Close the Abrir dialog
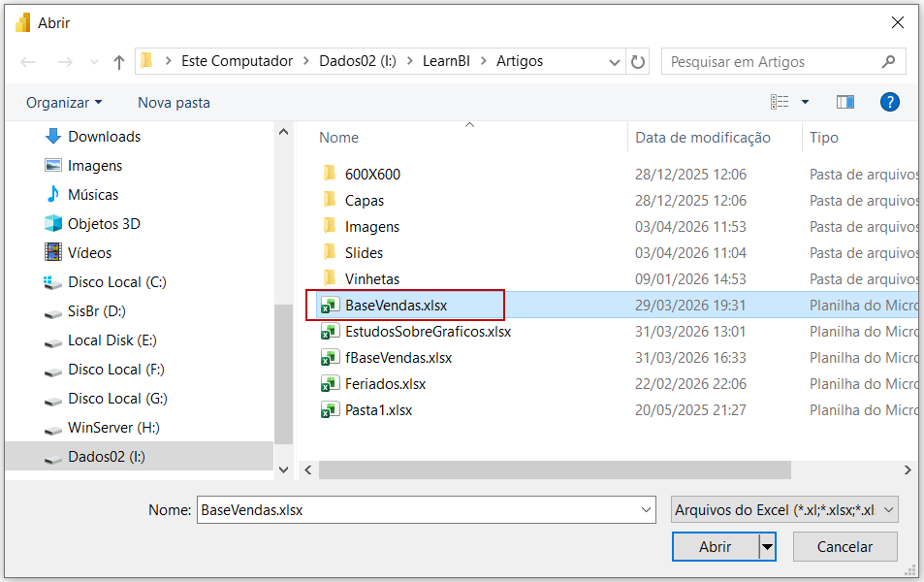The width and height of the screenshot is (924, 582). tap(898, 22)
